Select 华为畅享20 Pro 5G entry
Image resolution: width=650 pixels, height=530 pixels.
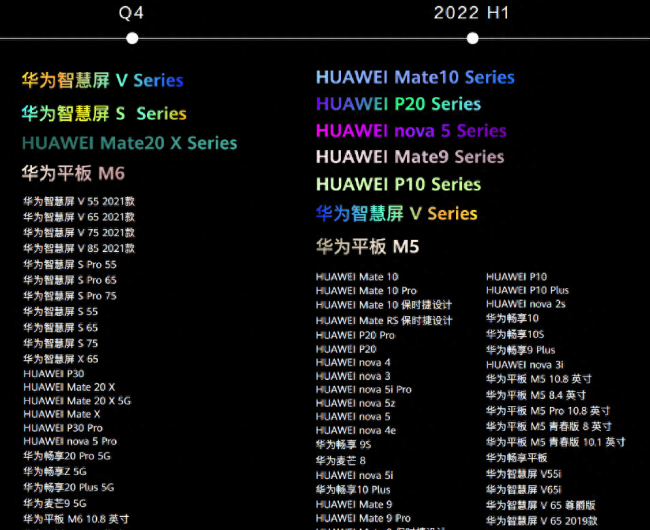pyautogui.click(x=67, y=456)
